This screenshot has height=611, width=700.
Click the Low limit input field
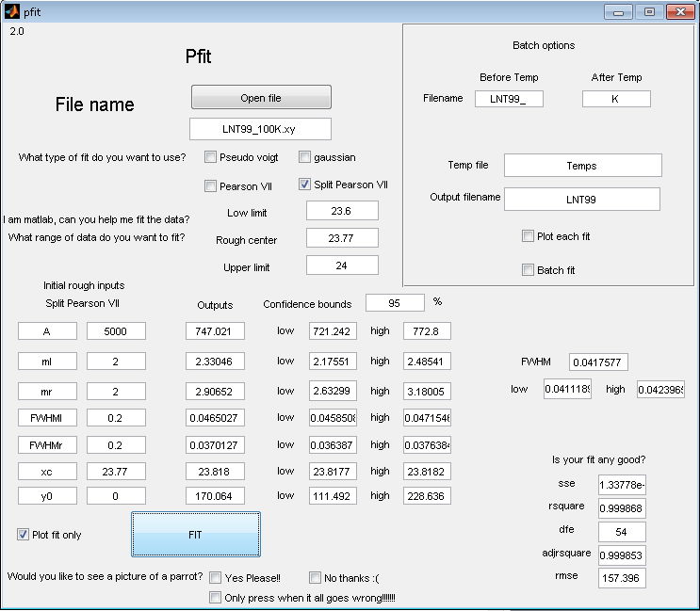click(x=341, y=212)
